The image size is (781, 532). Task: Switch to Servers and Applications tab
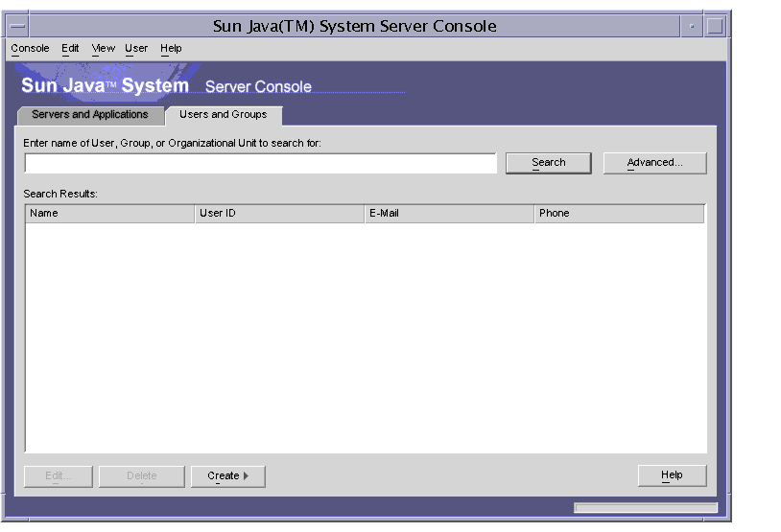[90, 114]
